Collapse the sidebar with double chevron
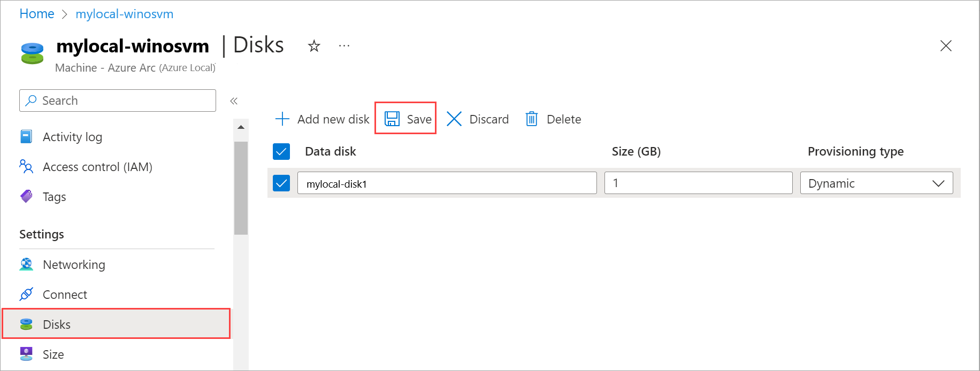This screenshot has height=371, width=980. coord(234,101)
